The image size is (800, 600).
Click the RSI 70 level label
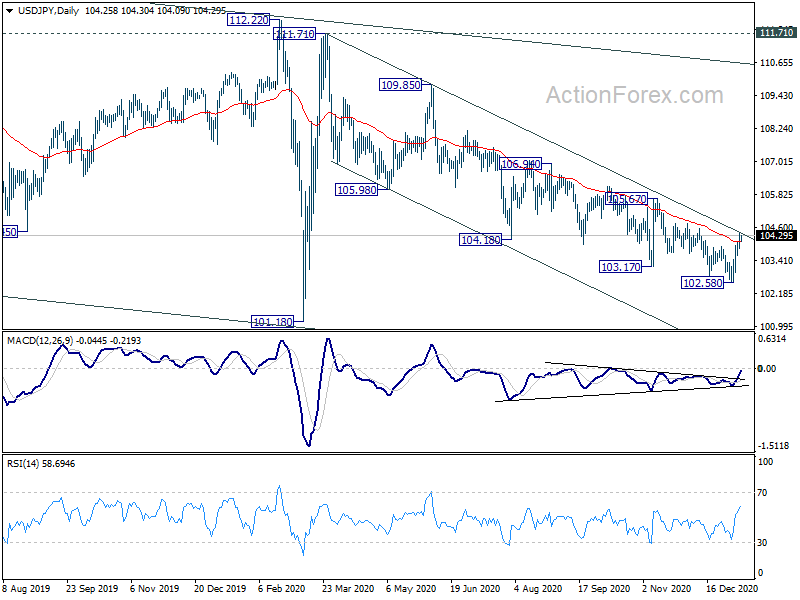pyautogui.click(x=762, y=493)
